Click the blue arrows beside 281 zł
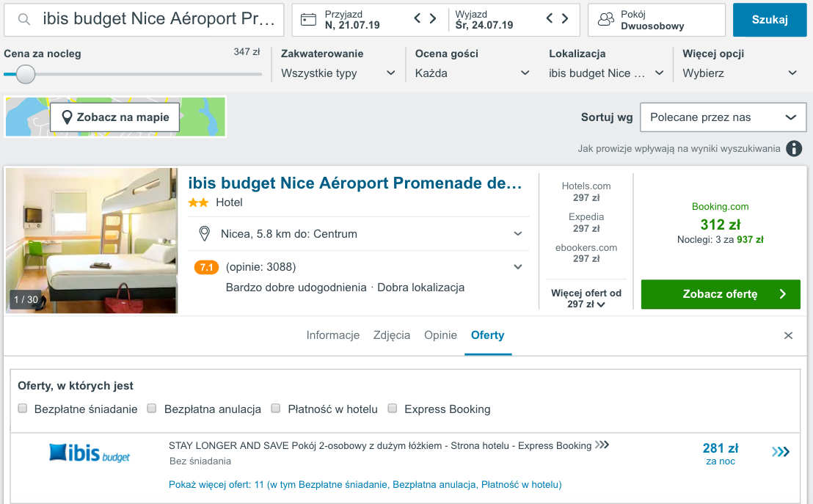 [x=780, y=452]
